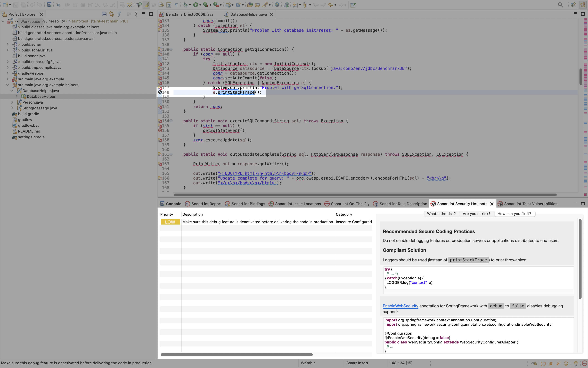Click the Previous Annotation arrow icon
Image resolution: width=588 pixels, height=368 pixels.
[305, 5]
